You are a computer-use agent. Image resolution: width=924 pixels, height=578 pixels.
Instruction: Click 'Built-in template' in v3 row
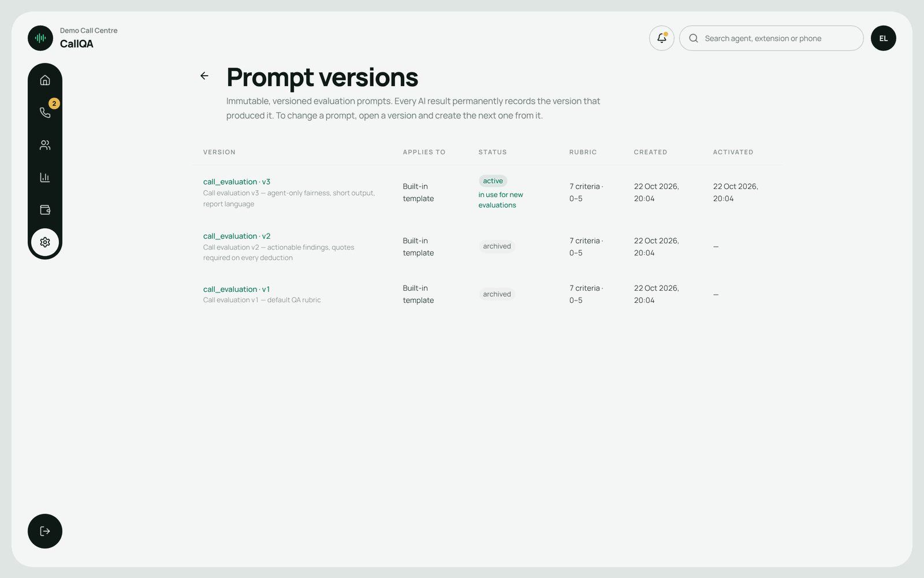pos(419,192)
